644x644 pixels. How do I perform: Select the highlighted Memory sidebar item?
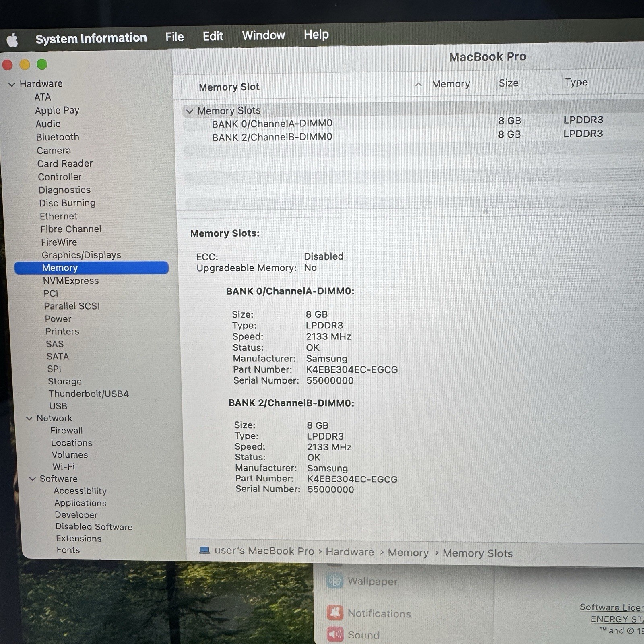coord(91,268)
